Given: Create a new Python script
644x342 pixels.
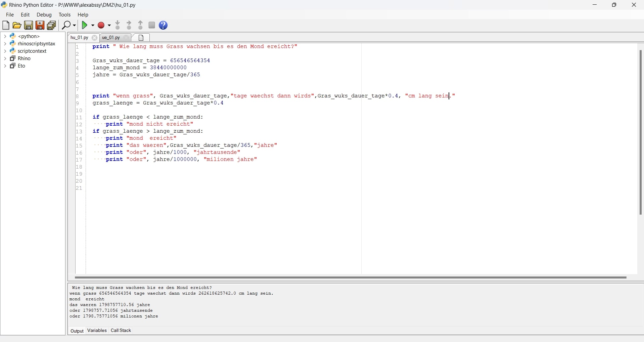Looking at the screenshot, I should [x=6, y=25].
